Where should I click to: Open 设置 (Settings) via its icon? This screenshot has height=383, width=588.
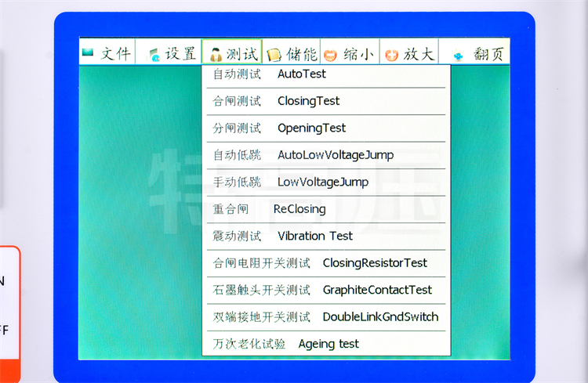click(154, 54)
